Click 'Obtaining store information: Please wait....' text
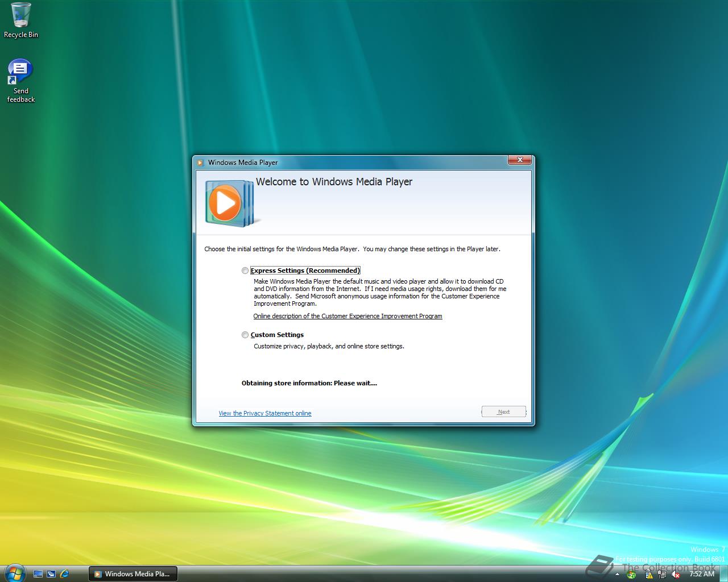 tap(309, 383)
